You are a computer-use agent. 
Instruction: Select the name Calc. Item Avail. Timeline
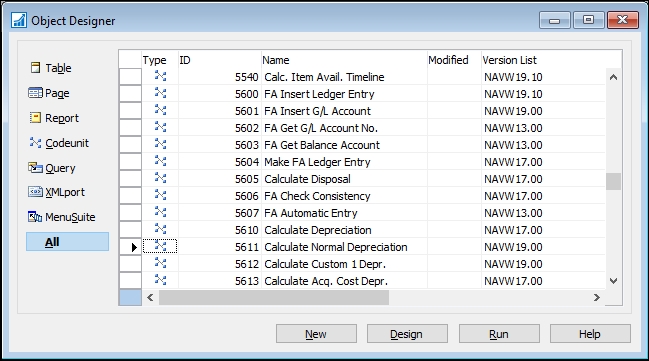pyautogui.click(x=324, y=77)
